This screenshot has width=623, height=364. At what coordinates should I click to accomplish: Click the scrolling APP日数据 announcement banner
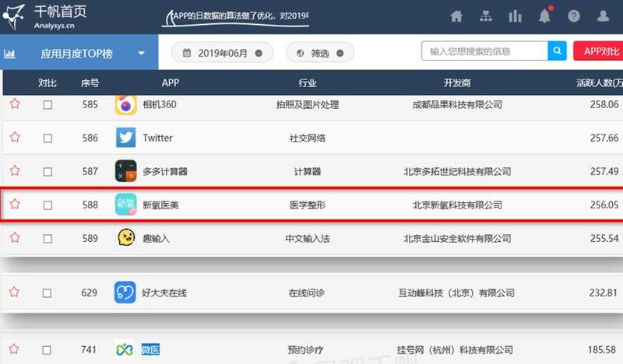point(238,16)
